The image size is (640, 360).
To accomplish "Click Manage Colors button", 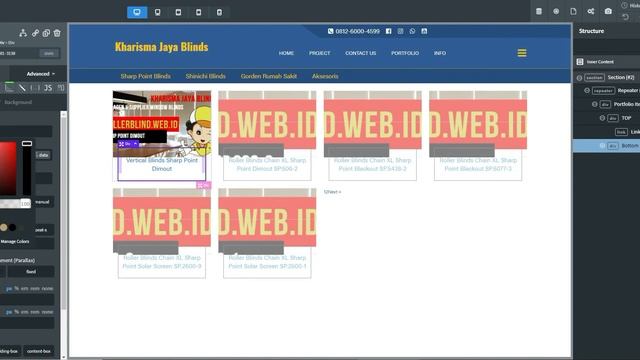I will click(x=15, y=242).
